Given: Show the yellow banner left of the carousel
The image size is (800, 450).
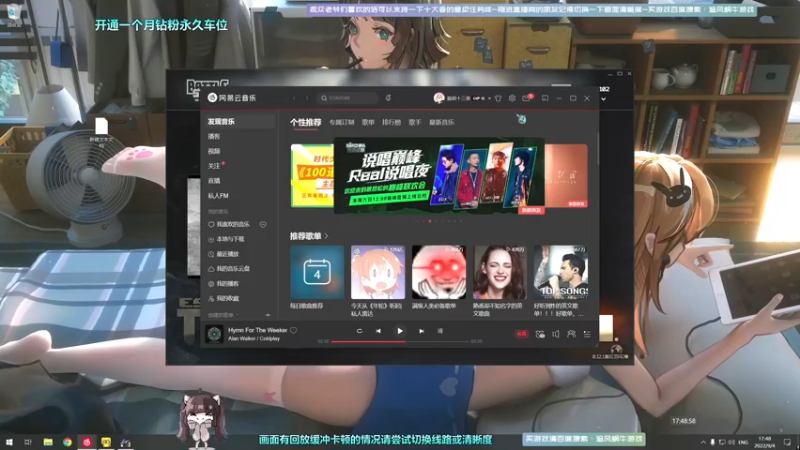Looking at the screenshot, I should pyautogui.click(x=312, y=176).
